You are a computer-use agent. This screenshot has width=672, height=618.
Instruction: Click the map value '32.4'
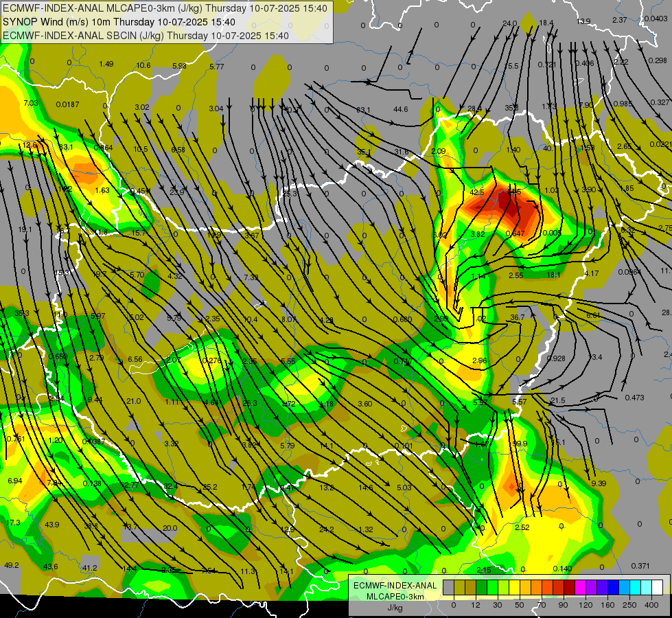coord(170,486)
